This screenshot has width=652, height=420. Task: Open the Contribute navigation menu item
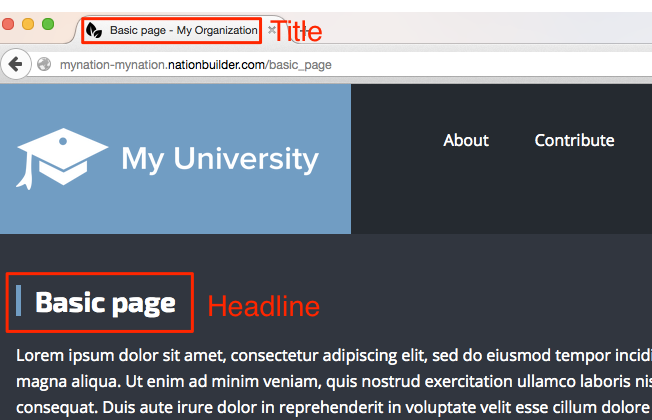tap(574, 140)
